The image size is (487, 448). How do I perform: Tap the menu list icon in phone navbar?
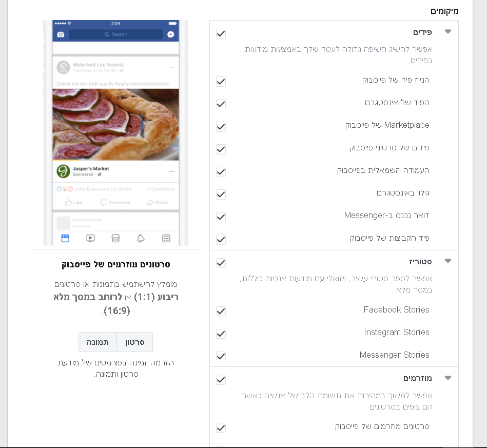[166, 238]
